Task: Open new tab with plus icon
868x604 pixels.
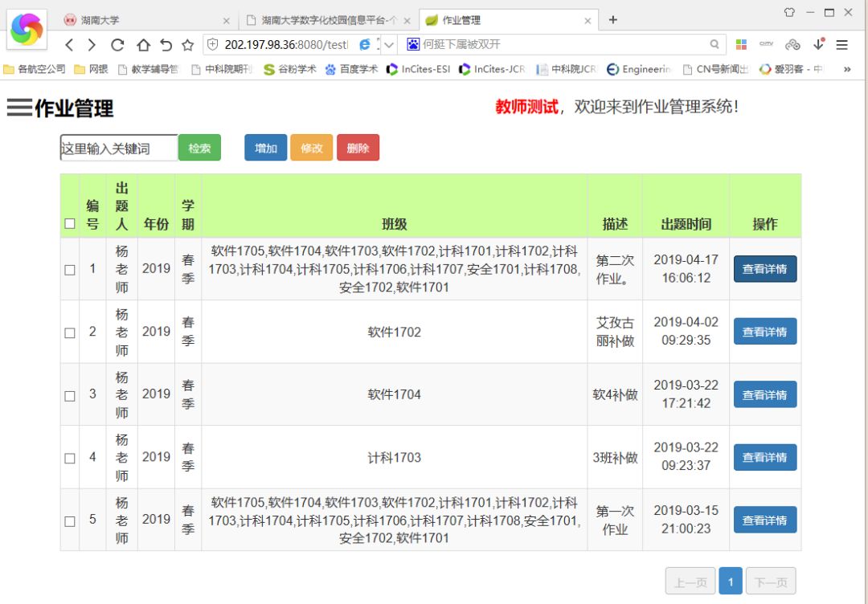Action: (613, 20)
